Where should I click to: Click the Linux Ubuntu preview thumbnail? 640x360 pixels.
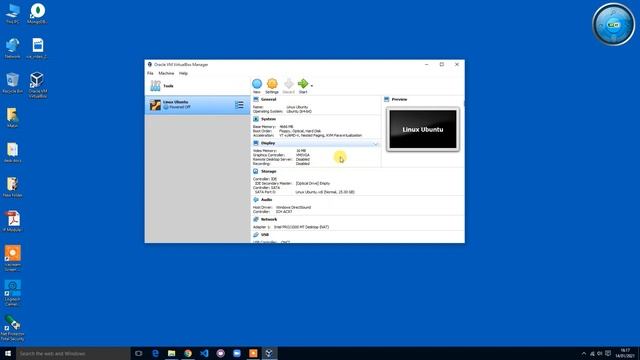(x=423, y=129)
